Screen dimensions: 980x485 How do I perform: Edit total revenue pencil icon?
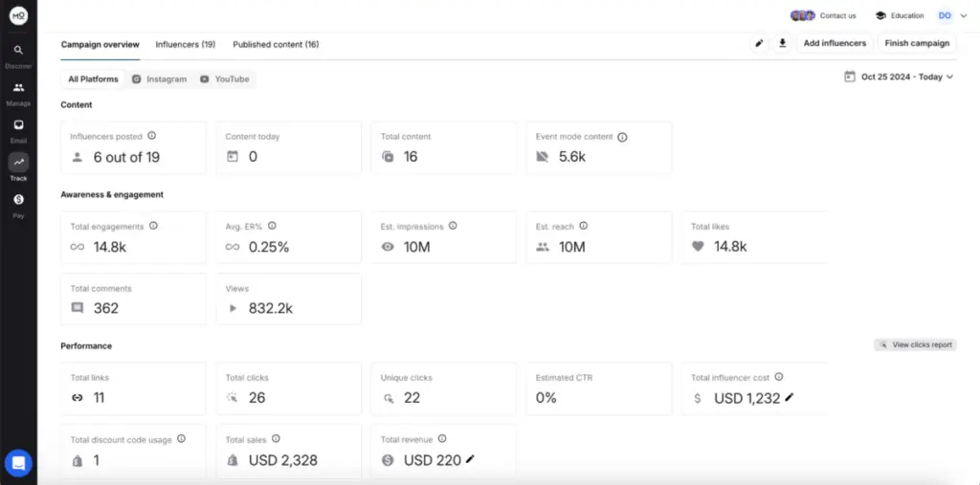[470, 460]
